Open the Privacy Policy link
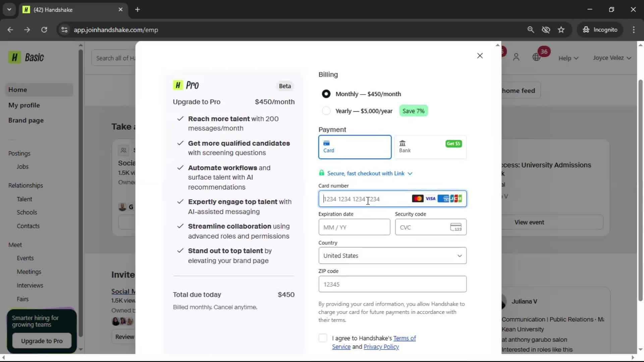The width and height of the screenshot is (644, 362). pos(381,347)
